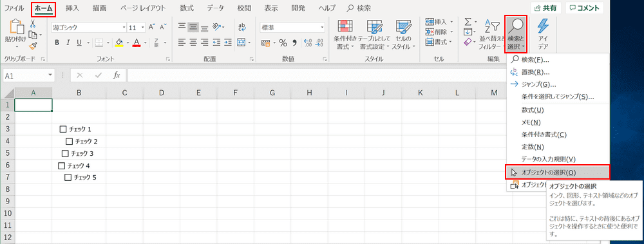Switch to the 挿入 ribbon tab
The width and height of the screenshot is (644, 244).
pos(73,8)
